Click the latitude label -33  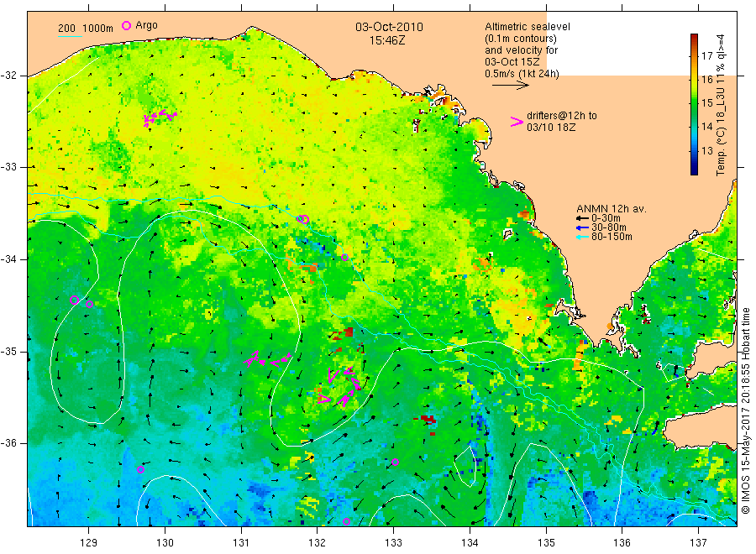[8, 167]
